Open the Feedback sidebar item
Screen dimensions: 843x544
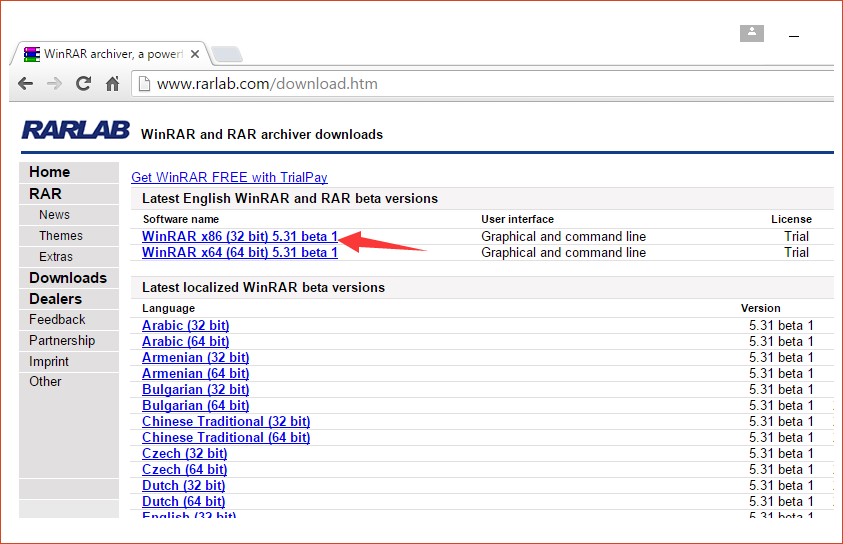point(57,320)
